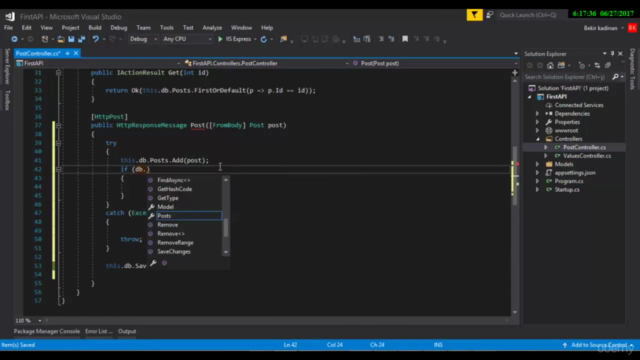Screen dimensions: 640x360
Task: Collapse the Controllers folder
Action: click(x=538, y=139)
